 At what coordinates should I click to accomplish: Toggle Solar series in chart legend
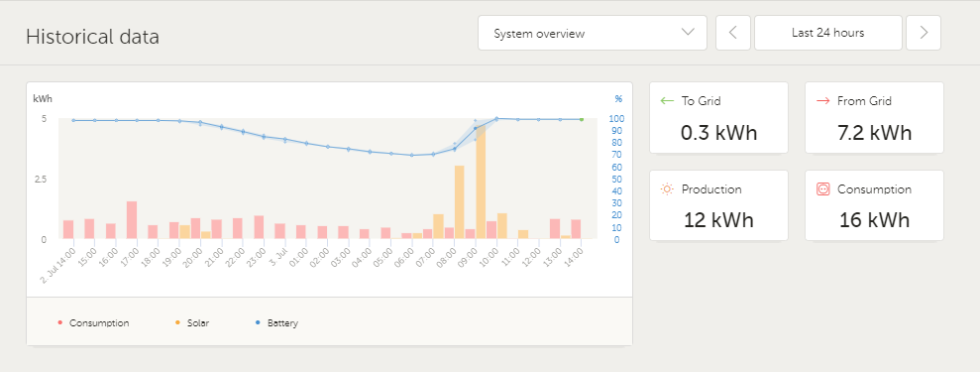192,323
